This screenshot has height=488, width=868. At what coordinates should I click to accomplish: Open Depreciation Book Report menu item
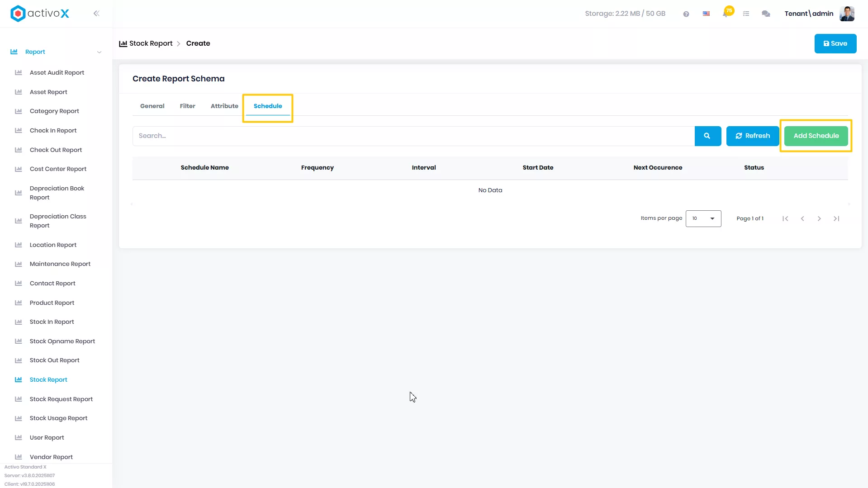(57, 193)
